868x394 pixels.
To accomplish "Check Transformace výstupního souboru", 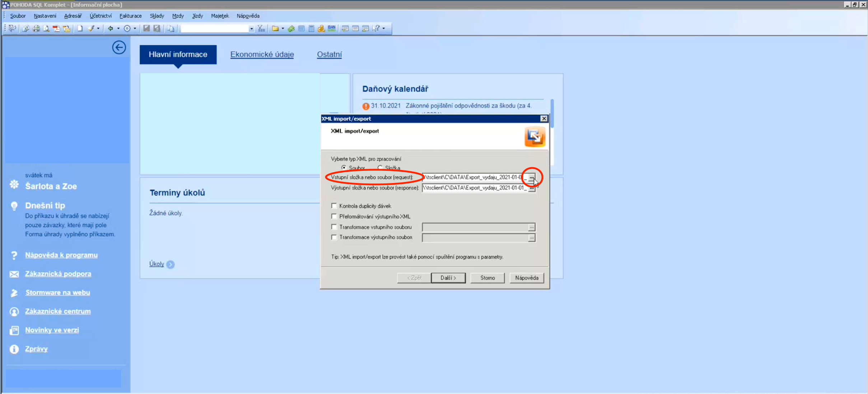I will [334, 237].
